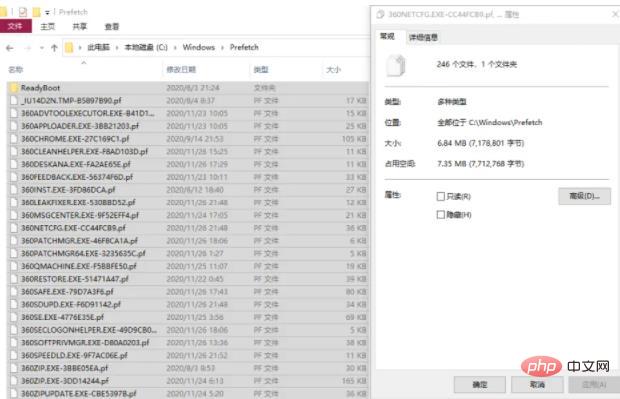Open the 高级(D)... attributes button
The image size is (620, 399).
[x=584, y=196]
